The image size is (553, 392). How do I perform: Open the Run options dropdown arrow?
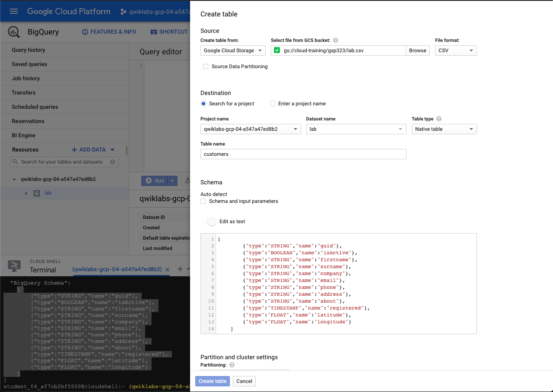[172, 181]
